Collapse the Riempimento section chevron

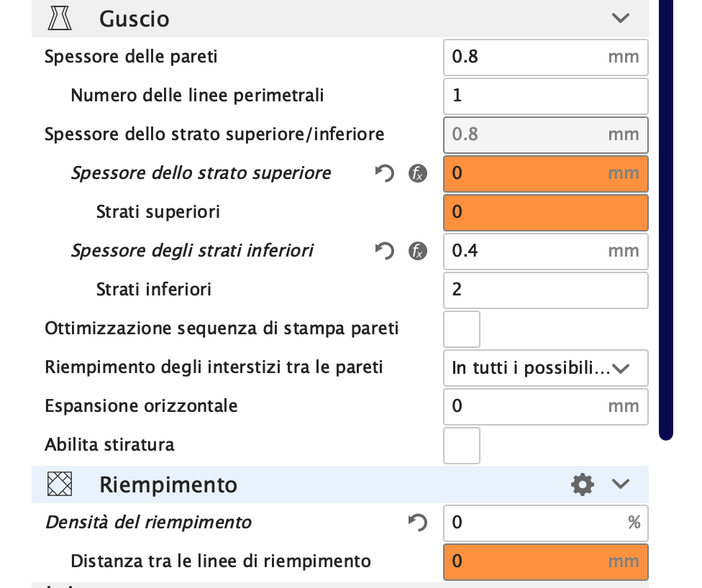[x=621, y=484]
